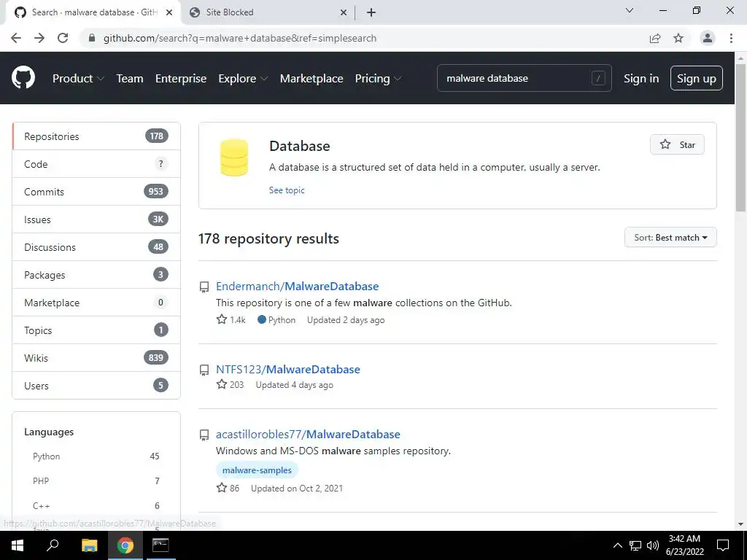This screenshot has width=747, height=560.
Task: Expand the Pricing menu
Action: pyautogui.click(x=378, y=79)
